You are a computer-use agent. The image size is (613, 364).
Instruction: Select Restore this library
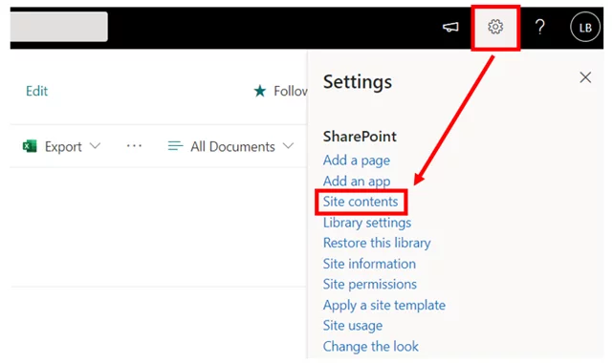[377, 243]
